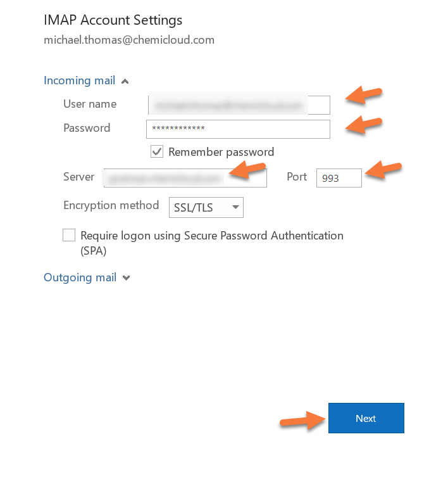Screen dimensions: 448x477
Task: Click the michael.thomas@chemicloud.com account address
Action: (129, 40)
